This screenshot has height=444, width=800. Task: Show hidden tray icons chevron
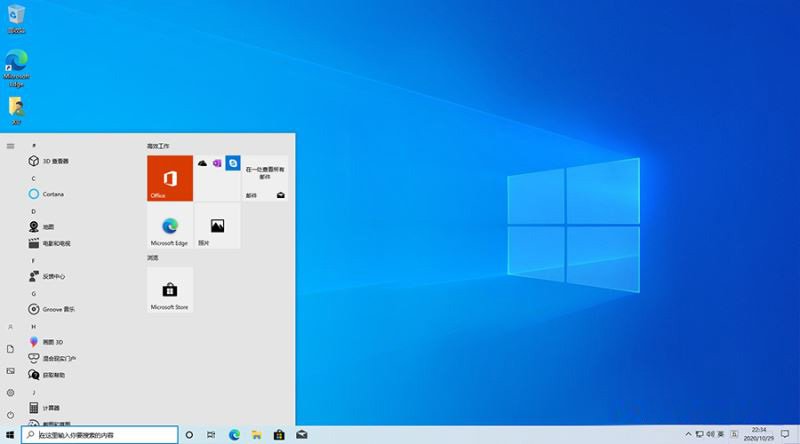(x=688, y=434)
